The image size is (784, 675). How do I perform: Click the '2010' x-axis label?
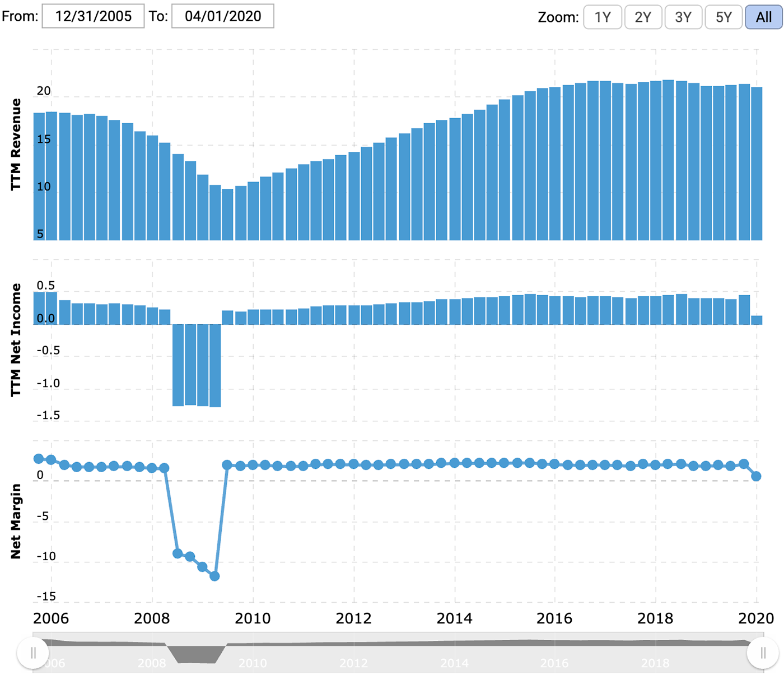click(x=253, y=618)
